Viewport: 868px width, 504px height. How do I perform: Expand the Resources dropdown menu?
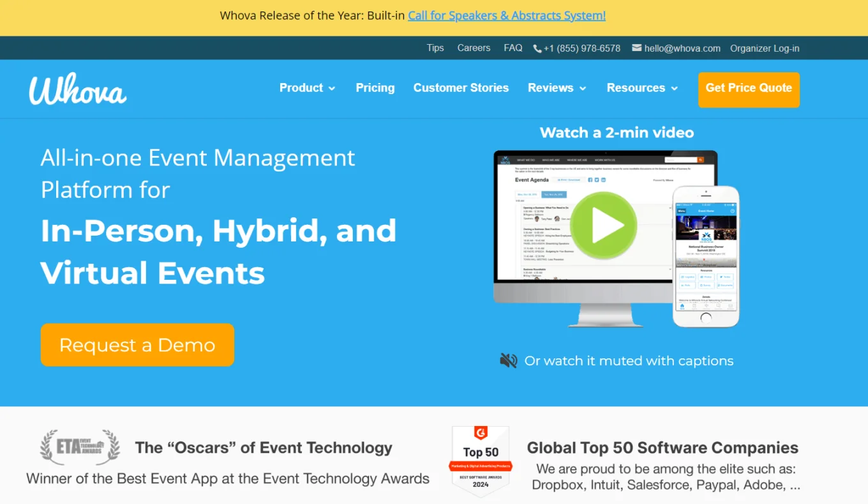point(642,88)
